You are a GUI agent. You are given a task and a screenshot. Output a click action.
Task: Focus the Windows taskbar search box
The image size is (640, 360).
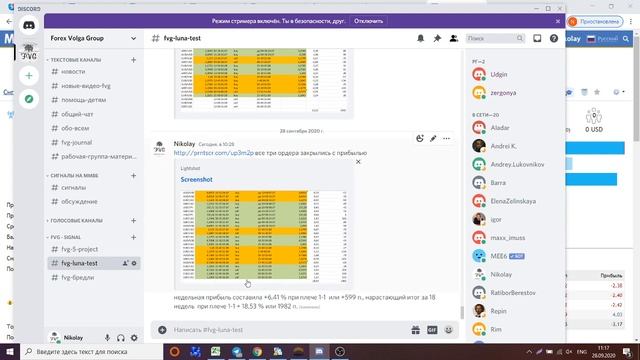[91, 351]
